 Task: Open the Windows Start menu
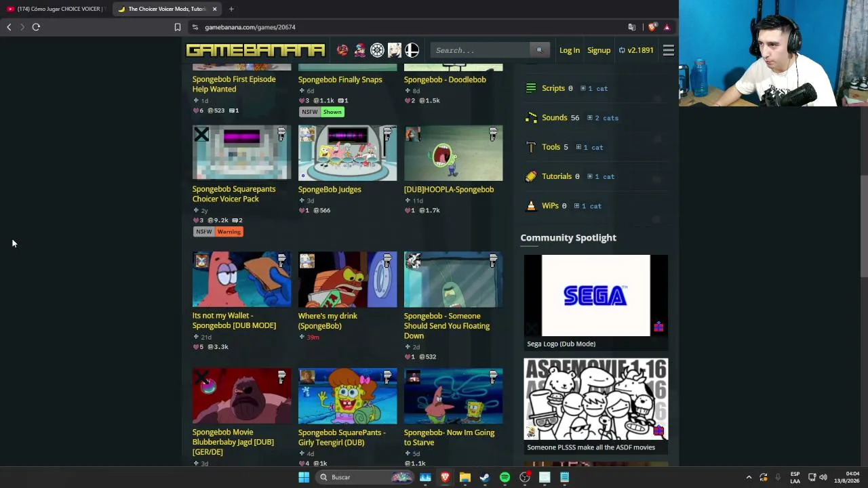point(304,477)
